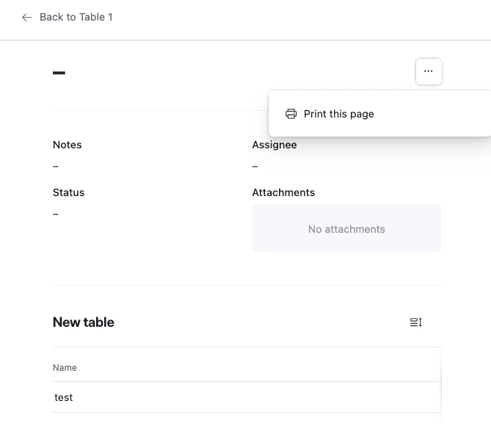The height and width of the screenshot is (448, 491).
Task: Click the back arrow icon
Action: click(27, 17)
